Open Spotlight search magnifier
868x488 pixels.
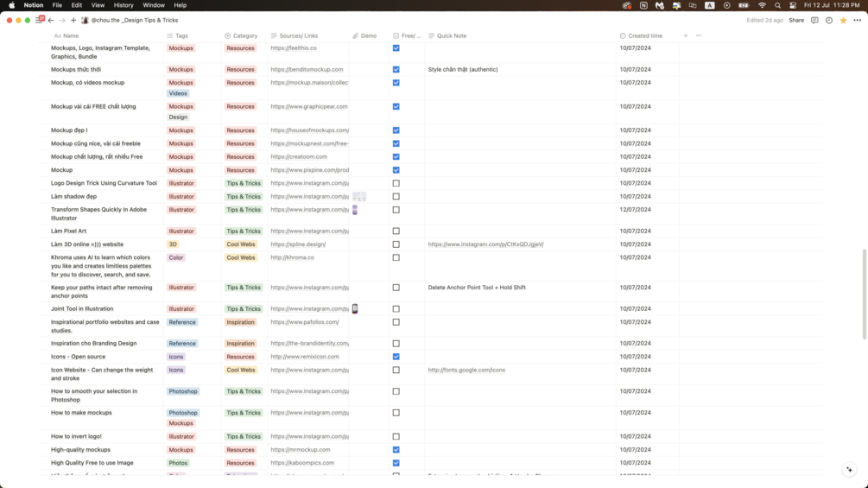[x=778, y=5]
